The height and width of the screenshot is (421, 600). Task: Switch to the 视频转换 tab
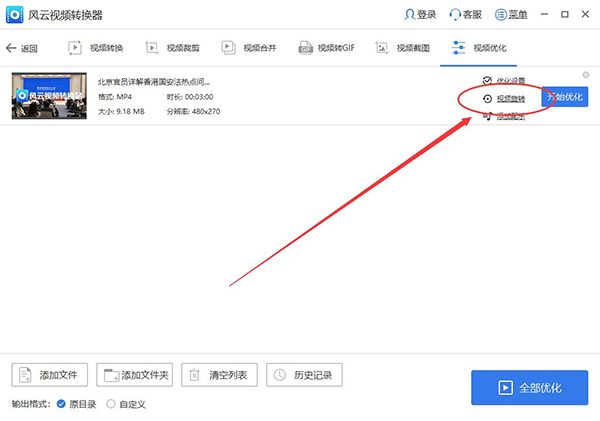click(96, 48)
